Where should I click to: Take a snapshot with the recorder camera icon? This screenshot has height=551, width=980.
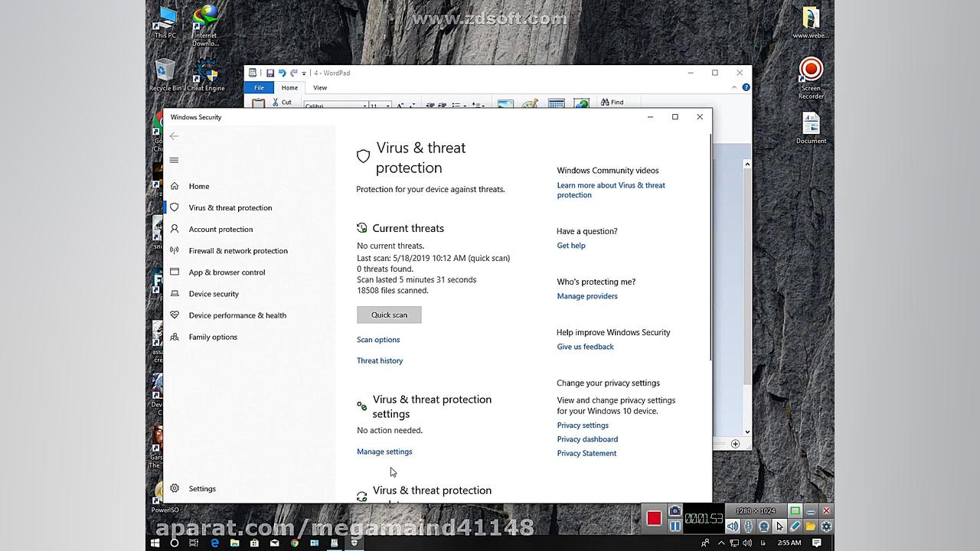675,511
